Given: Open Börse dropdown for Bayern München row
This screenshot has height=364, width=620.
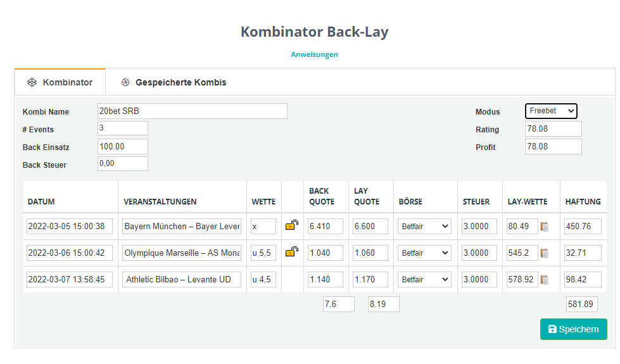Looking at the screenshot, I should point(424,226).
